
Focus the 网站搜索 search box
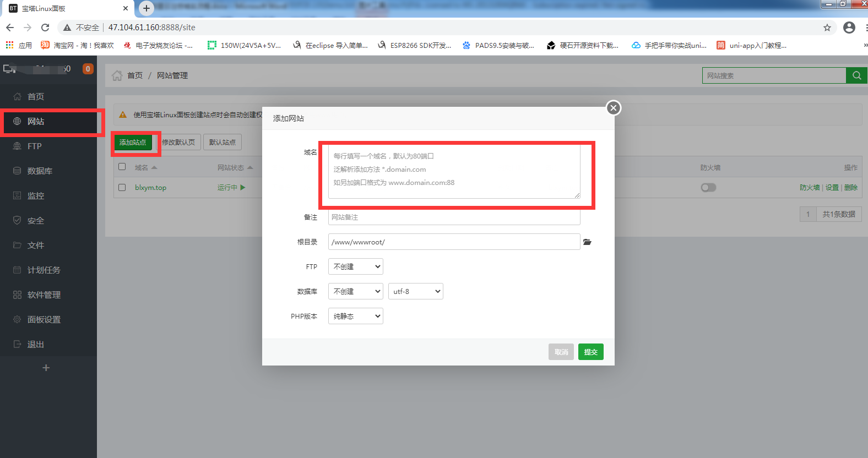click(774, 75)
